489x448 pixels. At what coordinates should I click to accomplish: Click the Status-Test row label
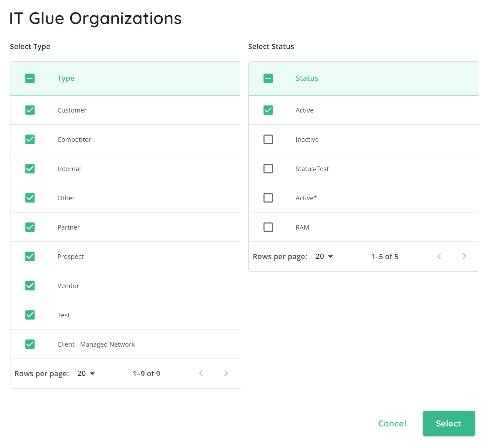(x=312, y=169)
